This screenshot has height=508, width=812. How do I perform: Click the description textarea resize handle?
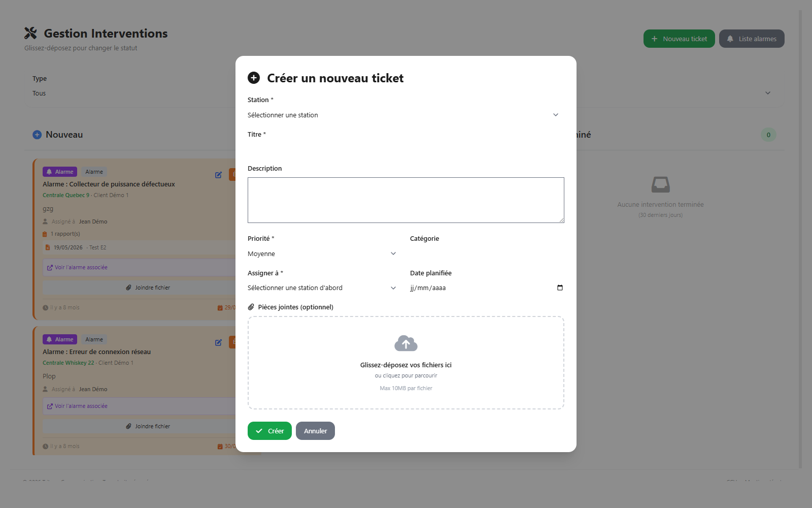[561, 220]
